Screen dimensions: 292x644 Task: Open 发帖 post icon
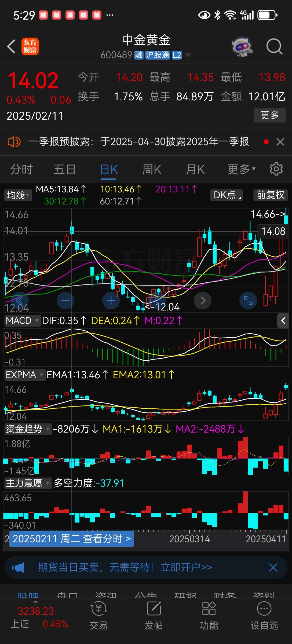[x=154, y=616]
